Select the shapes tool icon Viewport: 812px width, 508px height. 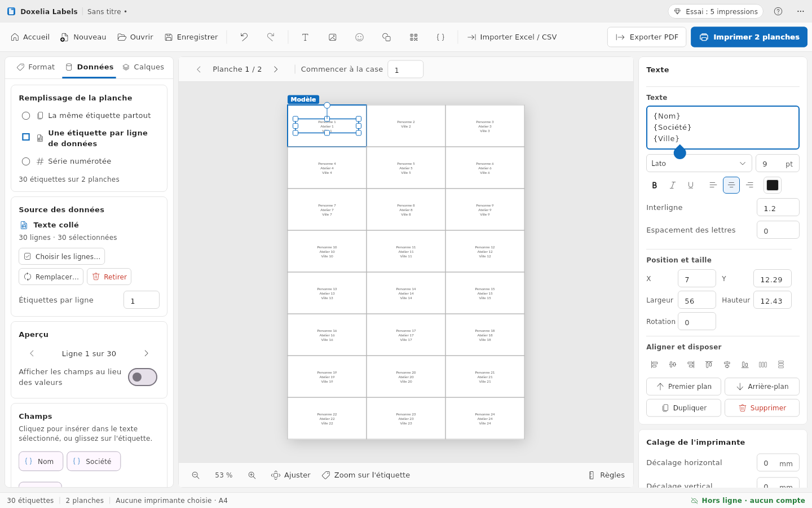386,37
